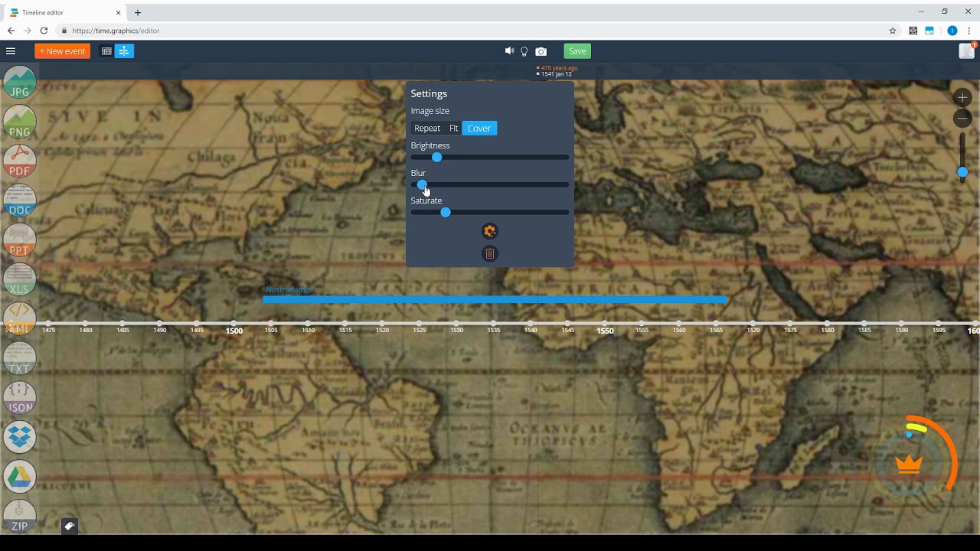Set image size to Repeat
Image resolution: width=980 pixels, height=551 pixels.
tap(427, 129)
